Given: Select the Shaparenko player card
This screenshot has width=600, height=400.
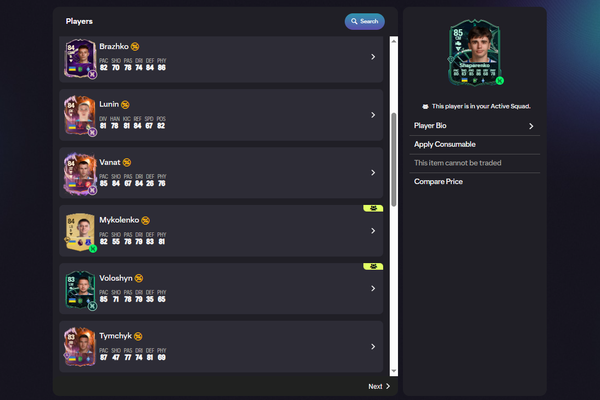Looking at the screenshot, I should 475,53.
